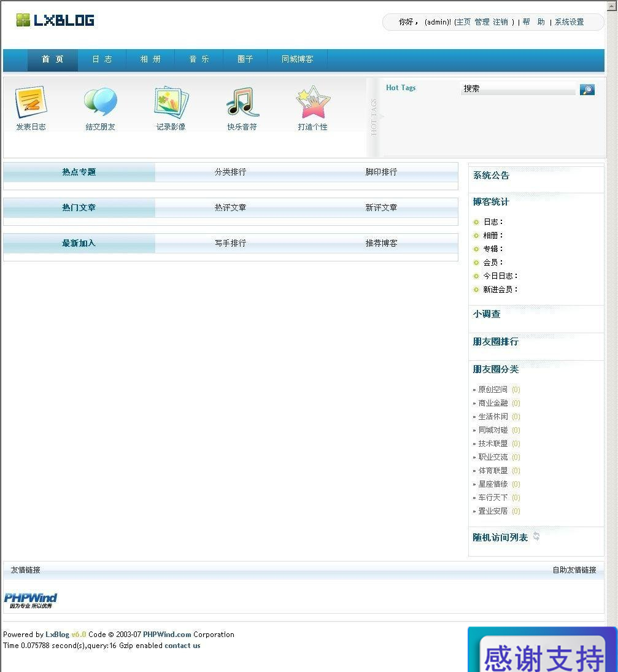
Task: Click the 小调查 heading
Action: (487, 314)
